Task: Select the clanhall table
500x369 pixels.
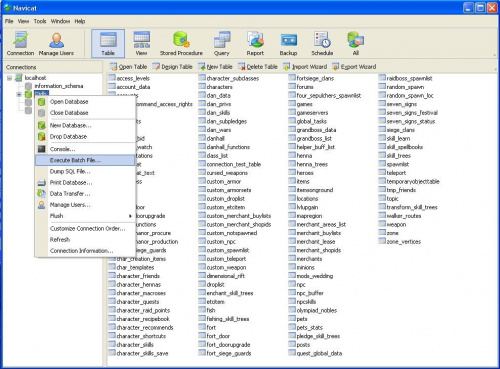Action: pyautogui.click(x=211, y=138)
